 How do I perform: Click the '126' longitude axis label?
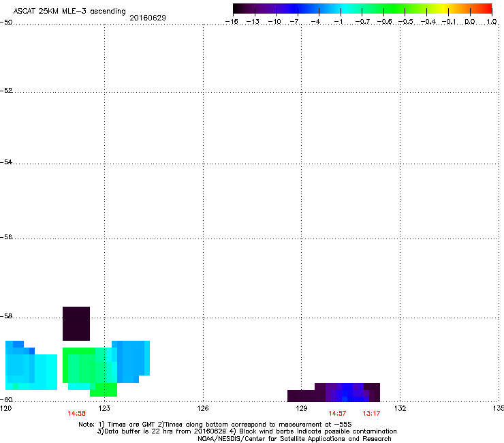point(203,408)
